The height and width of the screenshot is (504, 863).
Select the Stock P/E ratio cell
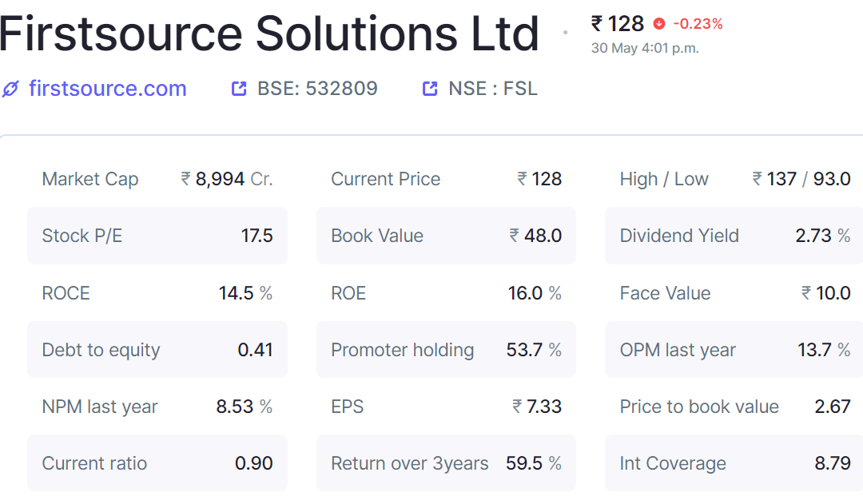pos(157,236)
